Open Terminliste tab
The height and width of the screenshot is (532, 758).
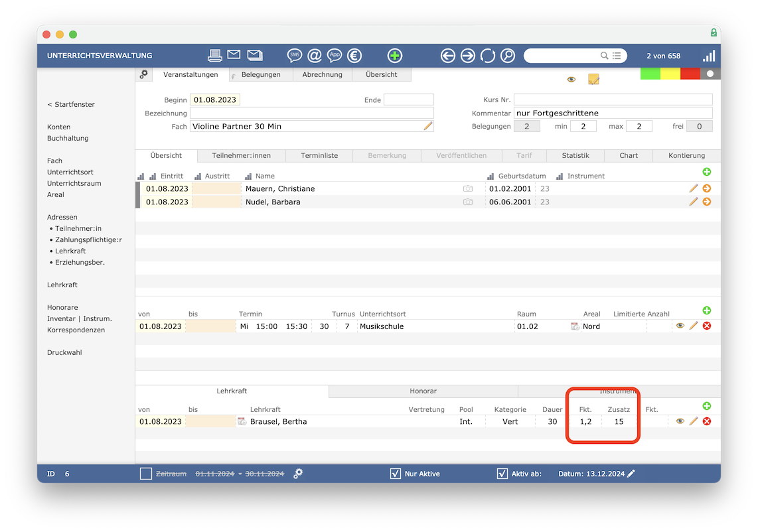click(319, 156)
